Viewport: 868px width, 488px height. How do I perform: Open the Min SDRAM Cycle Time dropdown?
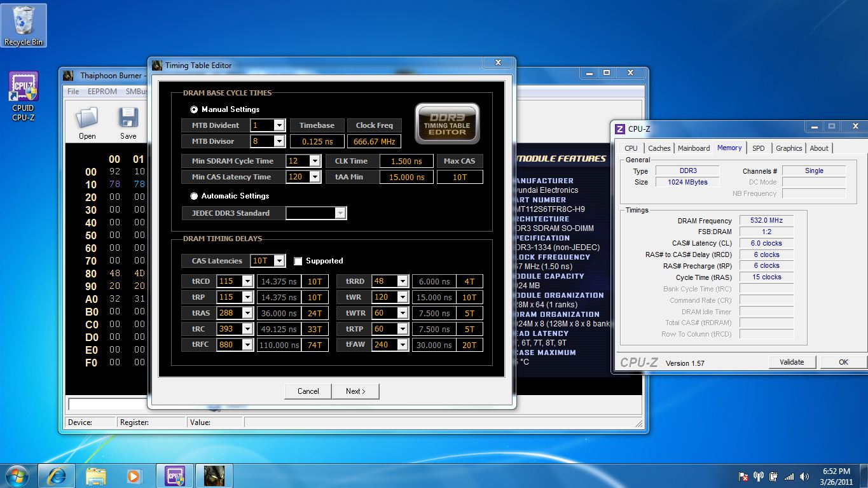tap(315, 161)
